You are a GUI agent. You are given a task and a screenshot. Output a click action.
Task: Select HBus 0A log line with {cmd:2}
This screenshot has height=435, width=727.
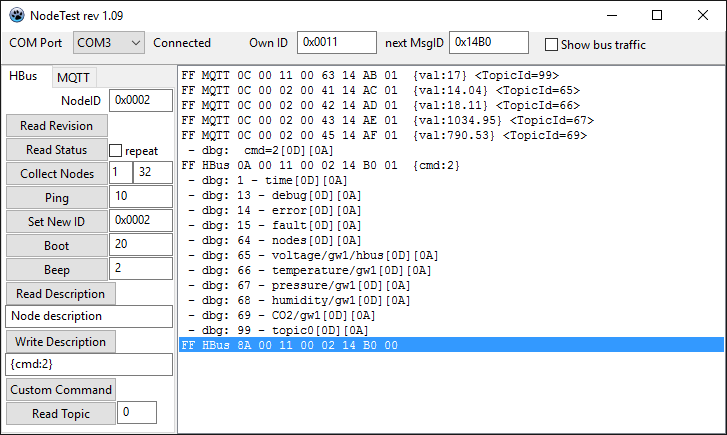pyautogui.click(x=451, y=165)
